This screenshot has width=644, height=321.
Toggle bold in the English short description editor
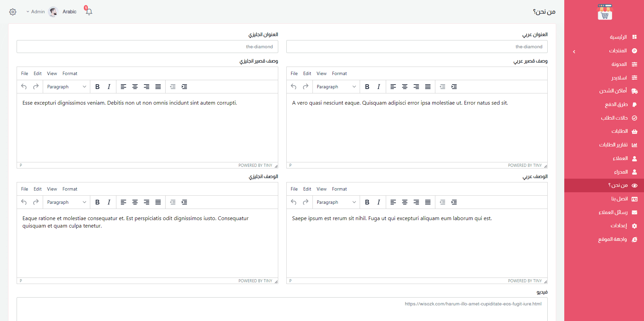click(97, 87)
